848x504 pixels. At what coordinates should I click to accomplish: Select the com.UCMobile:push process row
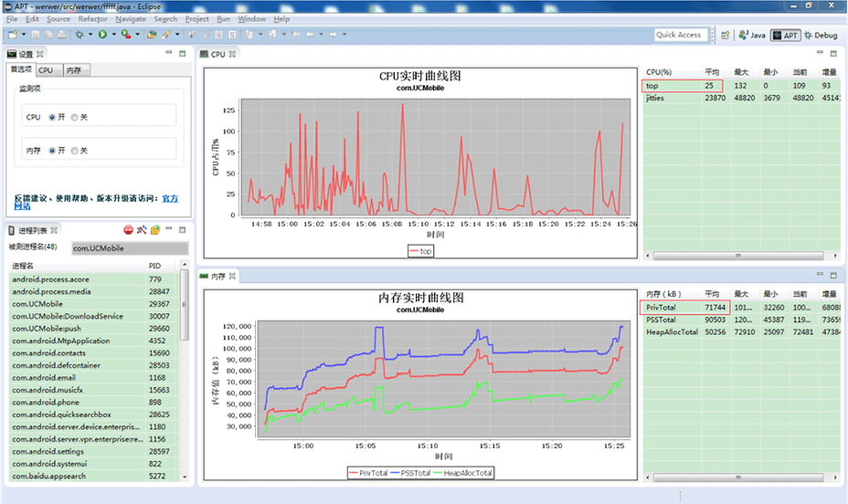tap(94, 329)
